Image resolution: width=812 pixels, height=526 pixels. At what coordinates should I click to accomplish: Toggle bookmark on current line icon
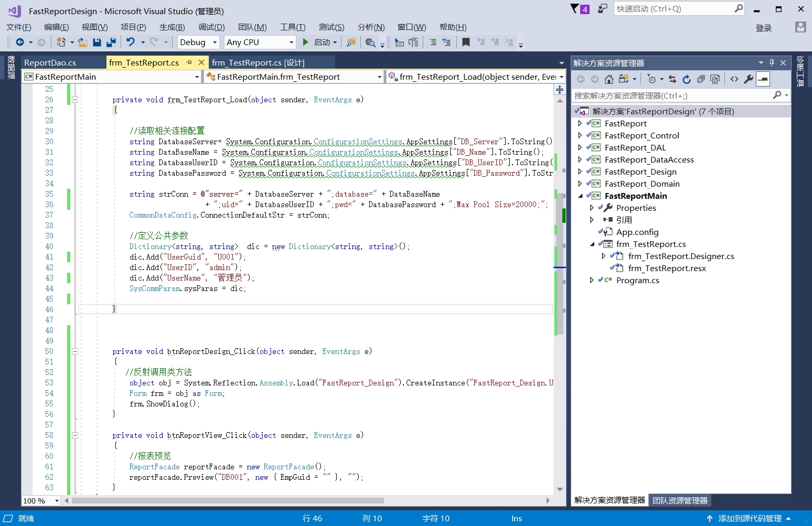465,42
